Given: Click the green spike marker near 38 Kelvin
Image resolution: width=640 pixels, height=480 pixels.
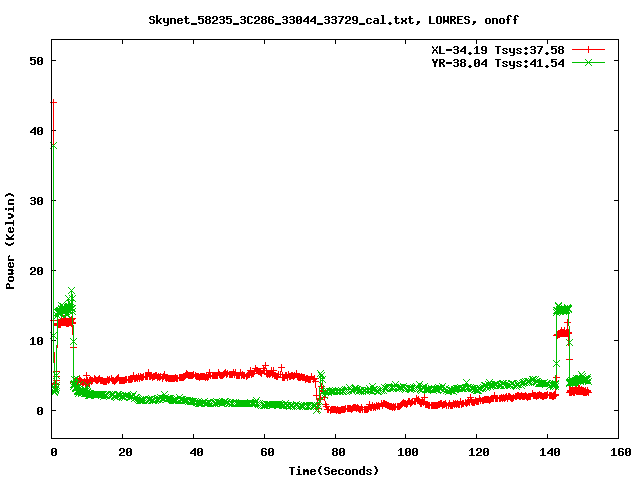Looking at the screenshot, I should (x=53, y=146).
